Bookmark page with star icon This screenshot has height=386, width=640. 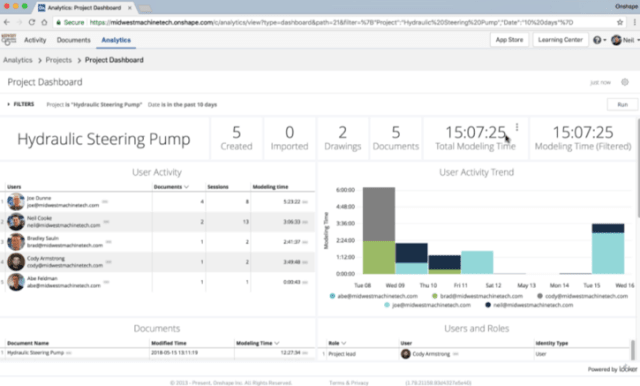point(620,22)
